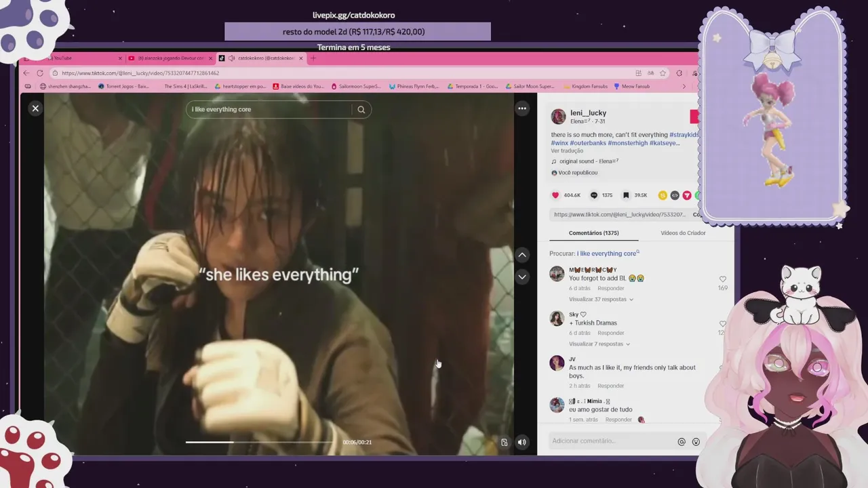Expand Visualizar 7 respostas
This screenshot has width=868, height=488.
point(599,344)
